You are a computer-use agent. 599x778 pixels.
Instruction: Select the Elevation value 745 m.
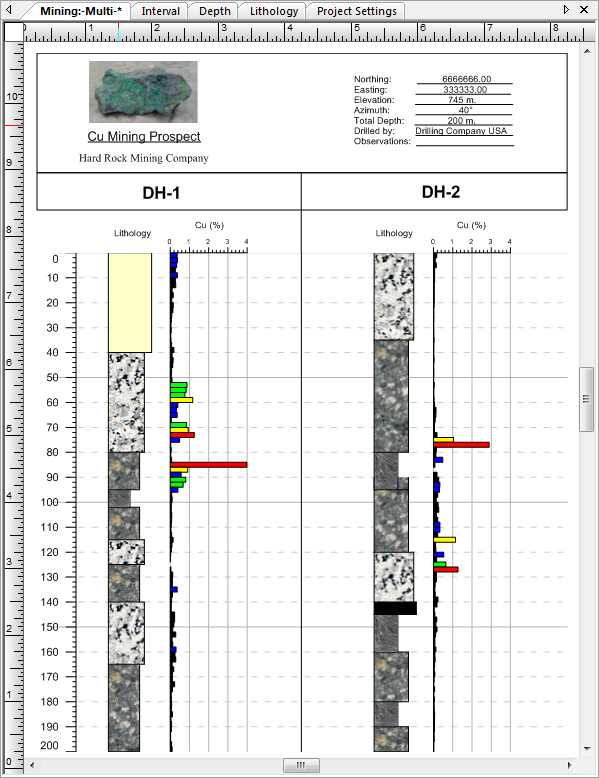coord(462,100)
